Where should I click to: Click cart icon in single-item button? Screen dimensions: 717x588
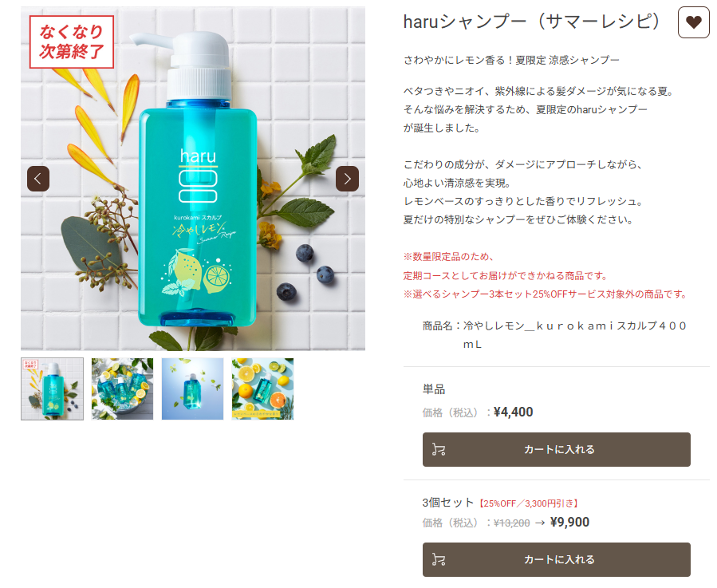439,450
